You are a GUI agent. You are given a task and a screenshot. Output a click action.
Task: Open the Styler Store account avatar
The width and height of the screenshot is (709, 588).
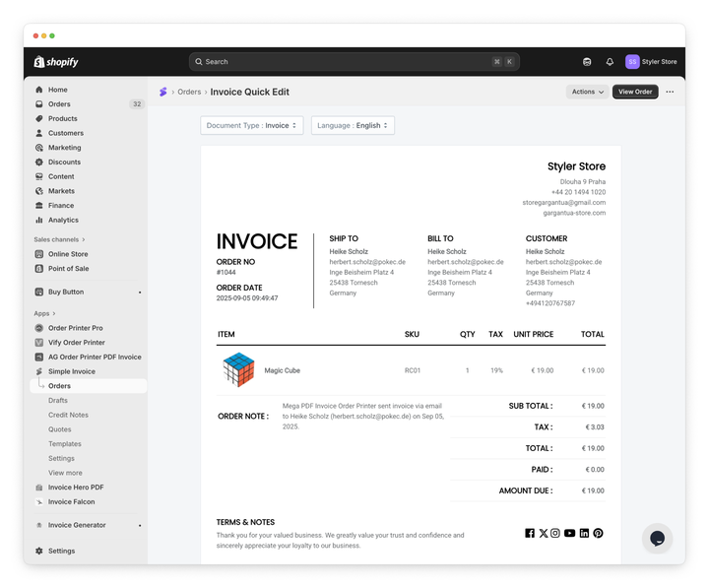[632, 61]
